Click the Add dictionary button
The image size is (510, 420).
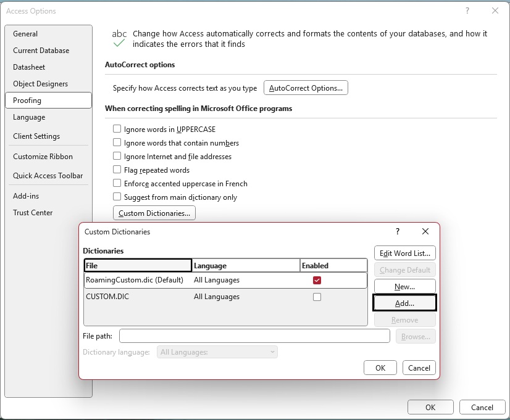(x=404, y=303)
